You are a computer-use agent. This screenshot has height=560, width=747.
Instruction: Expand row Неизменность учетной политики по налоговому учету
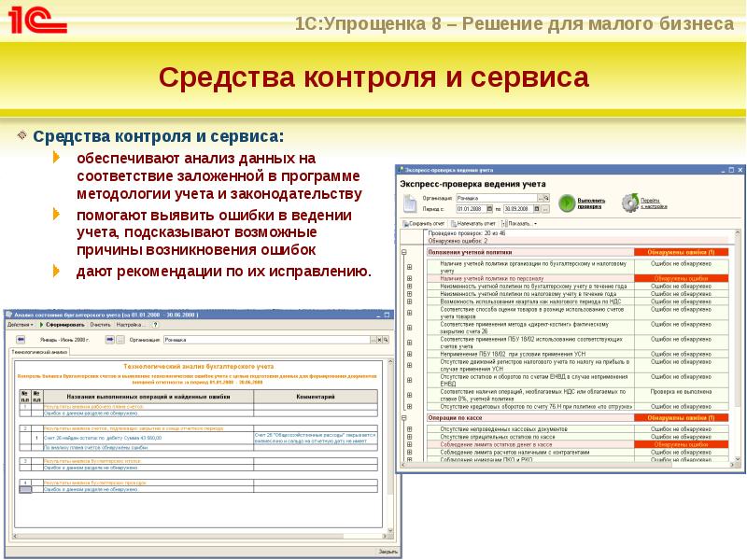pyautogui.click(x=409, y=294)
